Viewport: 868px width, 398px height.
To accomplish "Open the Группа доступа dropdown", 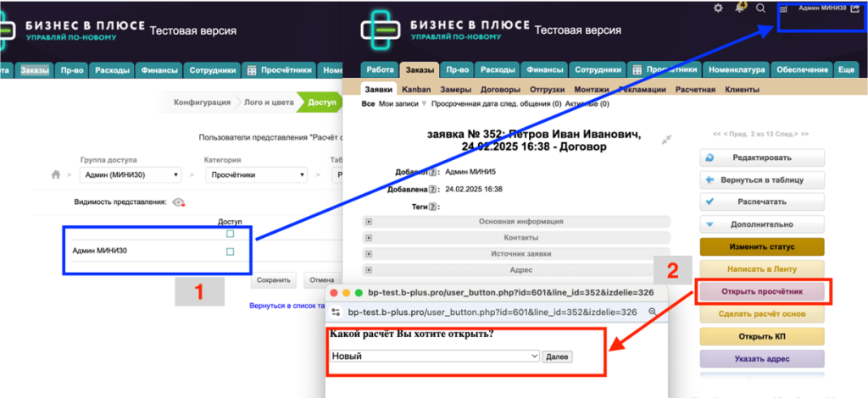I will (x=129, y=175).
